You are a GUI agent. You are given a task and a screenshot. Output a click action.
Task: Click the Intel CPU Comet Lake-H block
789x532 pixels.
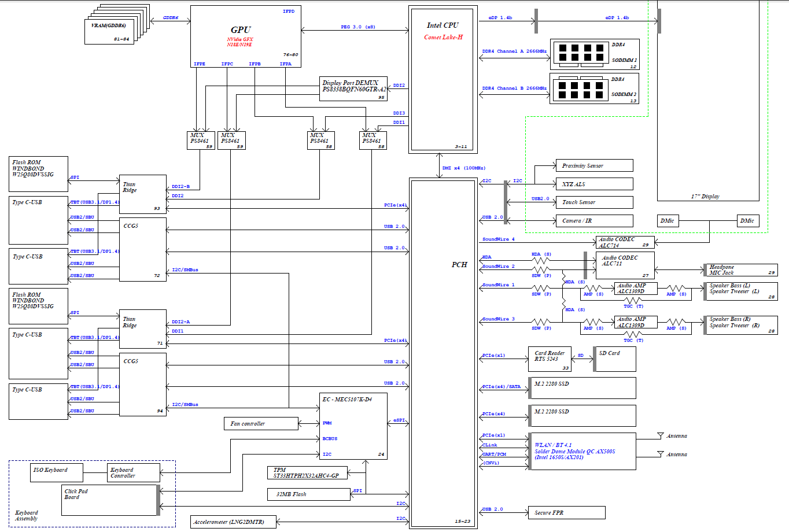coord(443,79)
